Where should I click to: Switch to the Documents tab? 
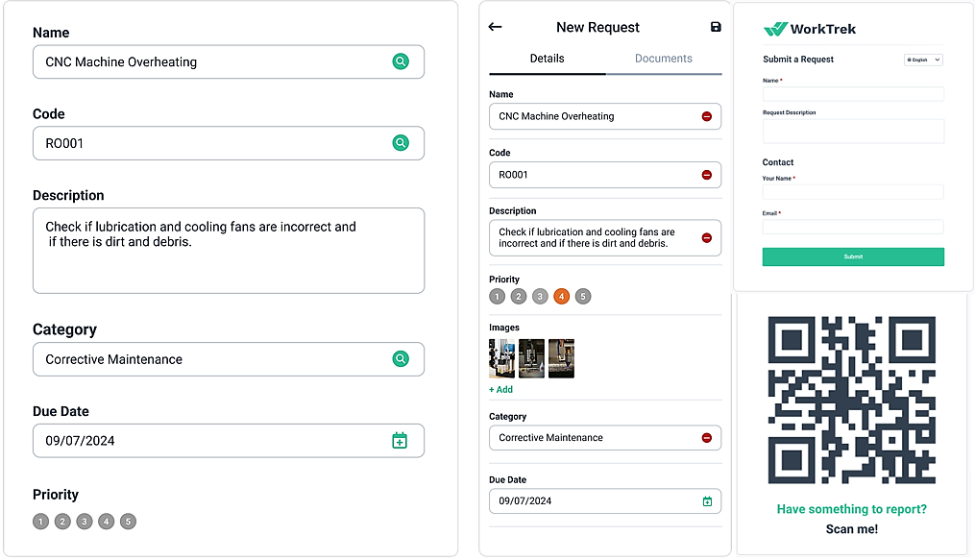click(x=664, y=59)
